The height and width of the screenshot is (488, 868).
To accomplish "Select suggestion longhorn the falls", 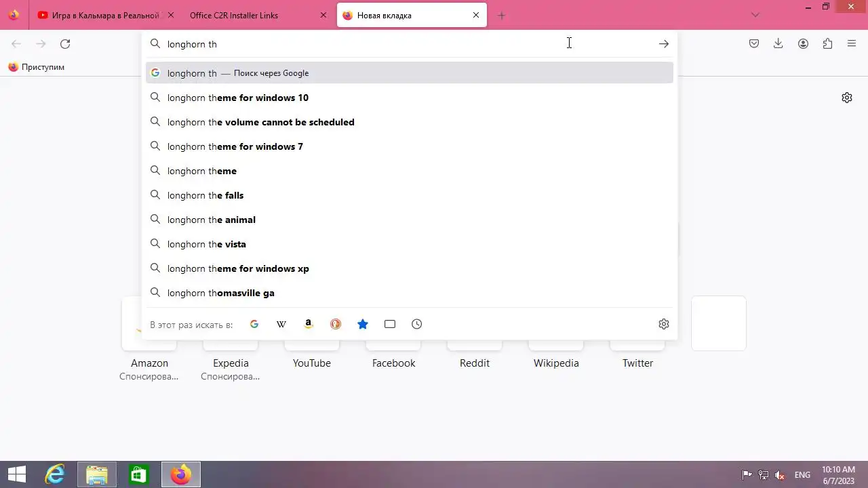I will click(410, 195).
